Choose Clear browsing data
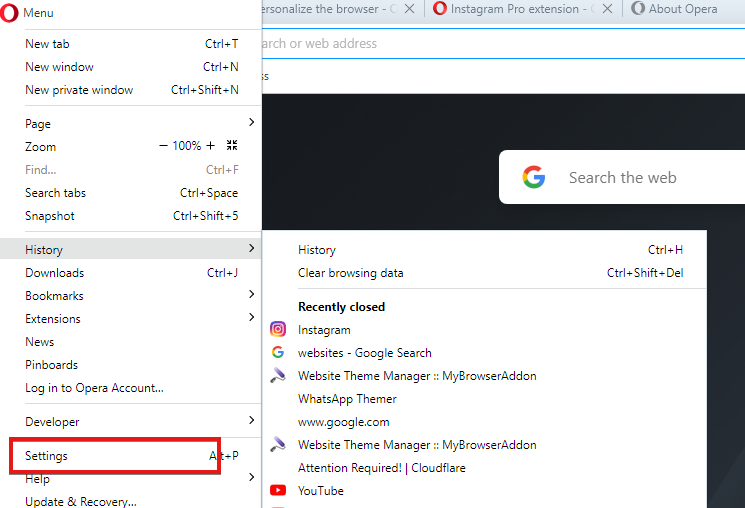745x508 pixels. [485, 273]
